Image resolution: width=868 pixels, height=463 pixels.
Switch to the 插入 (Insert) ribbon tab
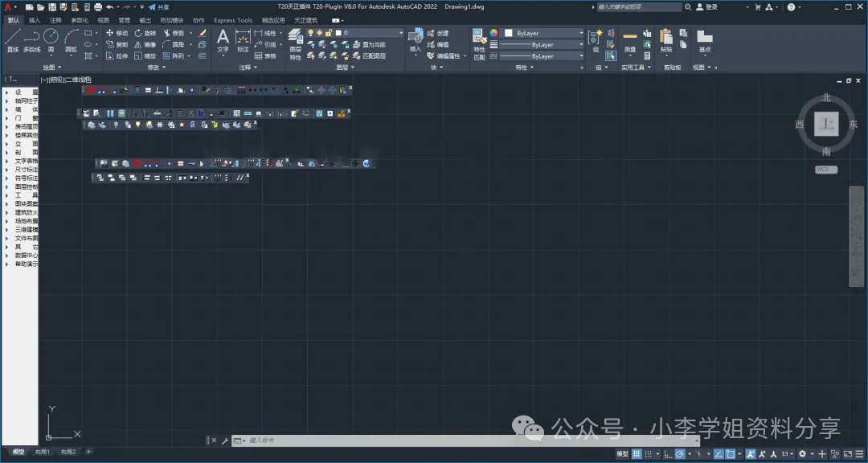[35, 20]
